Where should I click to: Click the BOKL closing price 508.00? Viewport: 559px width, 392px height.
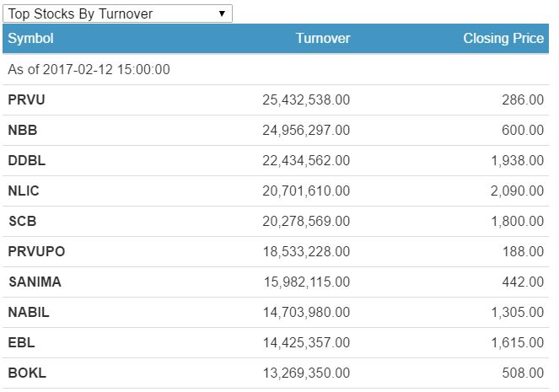[523, 373]
